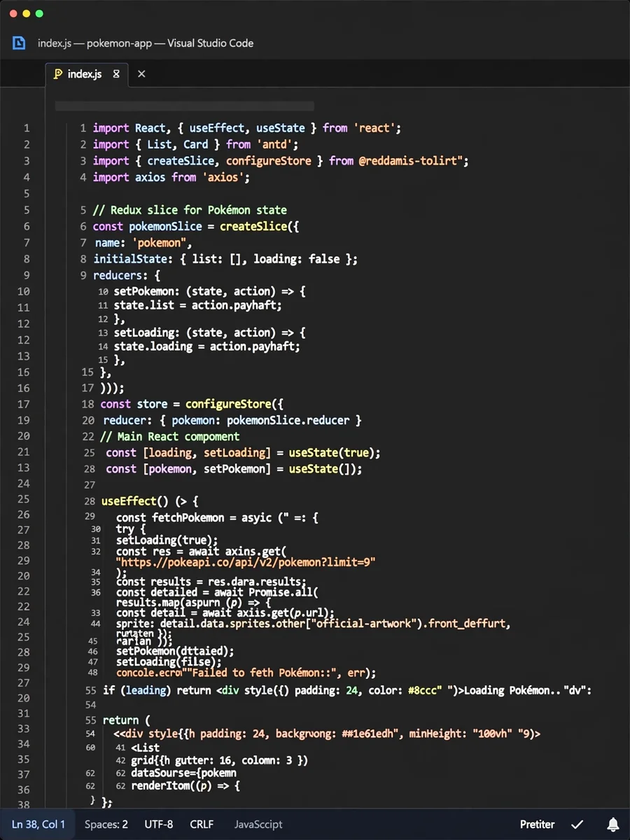Open the Ln 38, Col 1 go-to-line indicator

38,824
